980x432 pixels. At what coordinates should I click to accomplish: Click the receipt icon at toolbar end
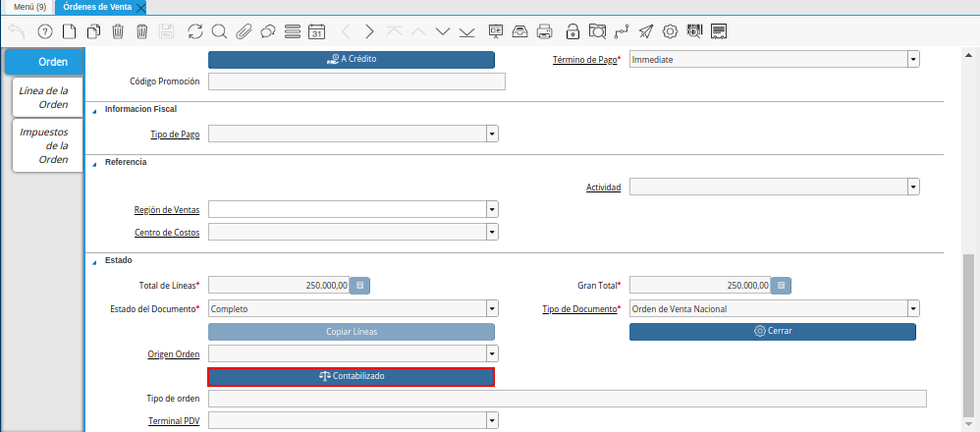click(x=719, y=31)
